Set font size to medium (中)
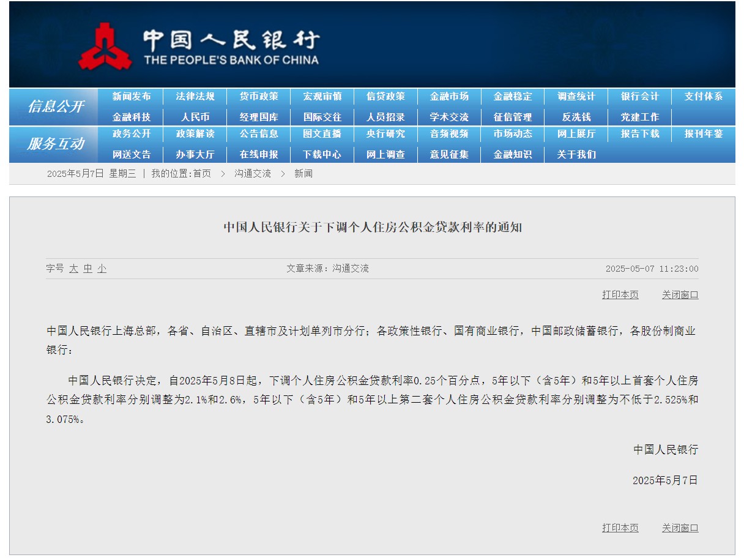 [x=87, y=269]
